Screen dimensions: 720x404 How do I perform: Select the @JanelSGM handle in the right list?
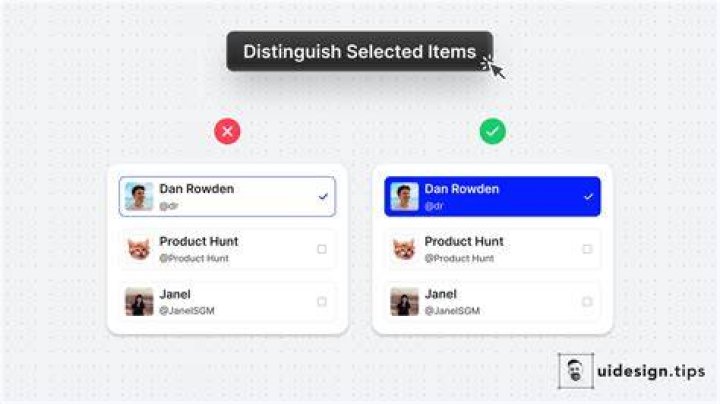[452, 311]
